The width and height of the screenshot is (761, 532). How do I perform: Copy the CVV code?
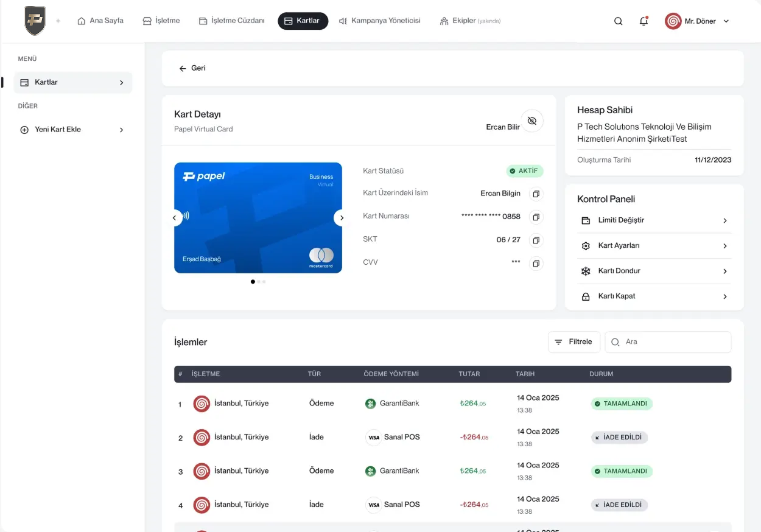pyautogui.click(x=536, y=264)
